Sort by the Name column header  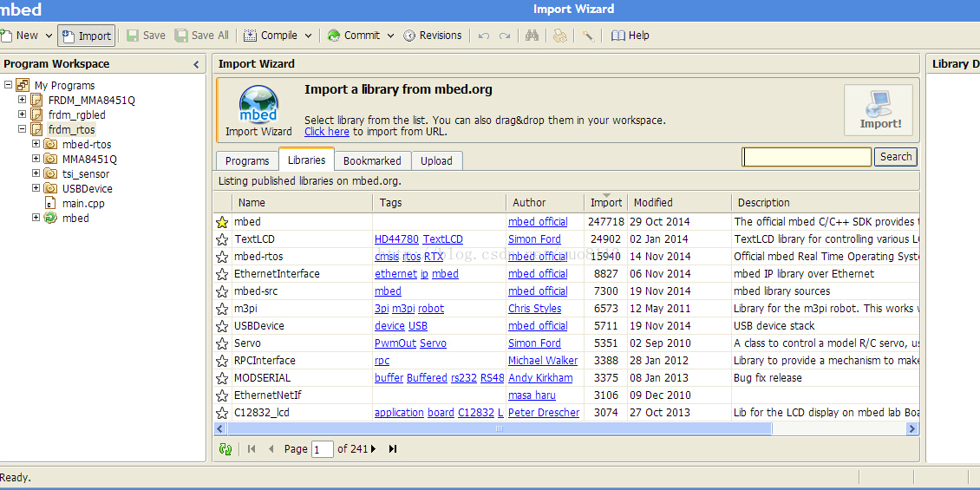point(303,202)
